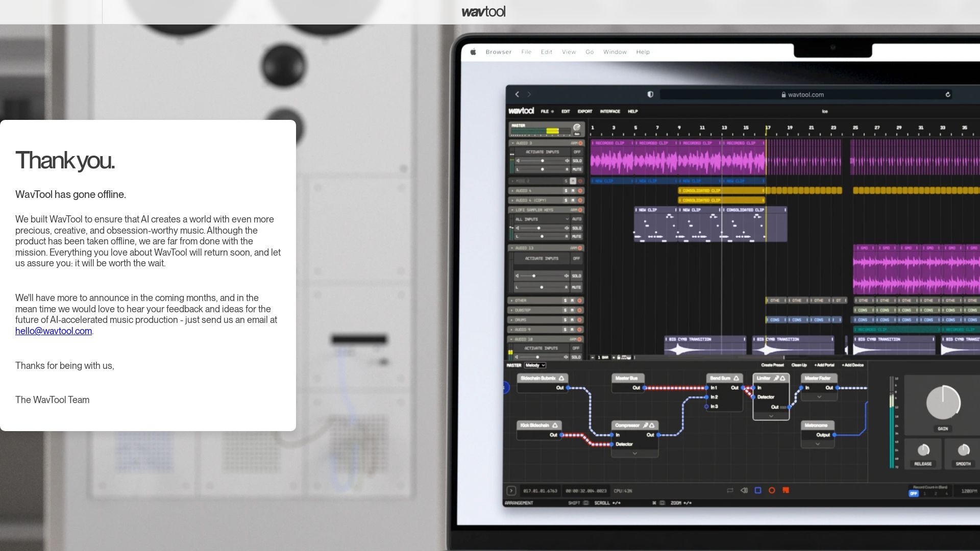Viewport: 980px width, 551px height.
Task: Mute the Audio 3 track
Action: coord(577,169)
